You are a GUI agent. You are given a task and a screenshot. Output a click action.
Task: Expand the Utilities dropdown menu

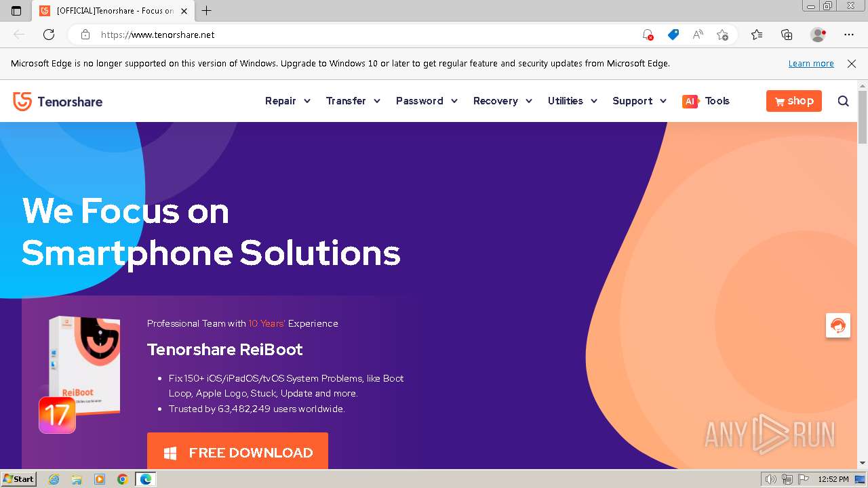point(572,101)
